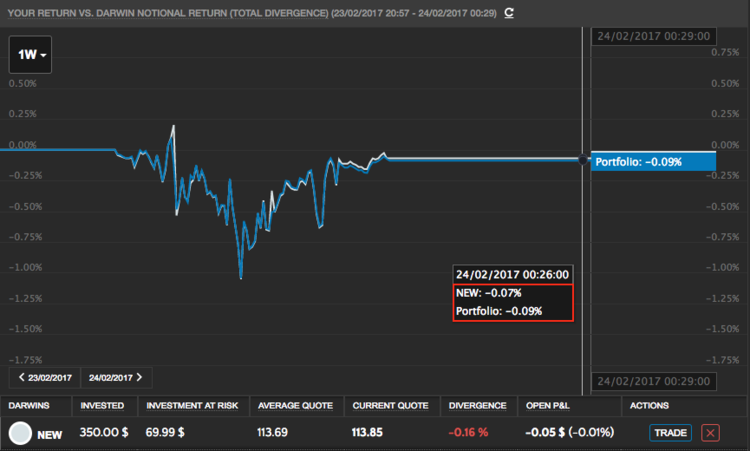Open the 1W timeframe dropdown
The height and width of the screenshot is (451, 750).
click(x=30, y=55)
